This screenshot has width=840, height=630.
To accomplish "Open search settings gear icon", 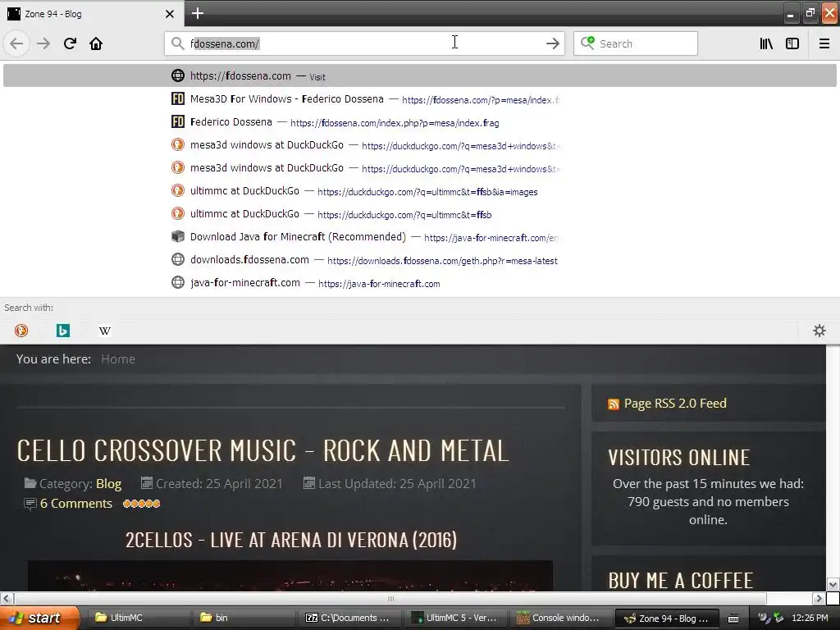I will pyautogui.click(x=819, y=331).
